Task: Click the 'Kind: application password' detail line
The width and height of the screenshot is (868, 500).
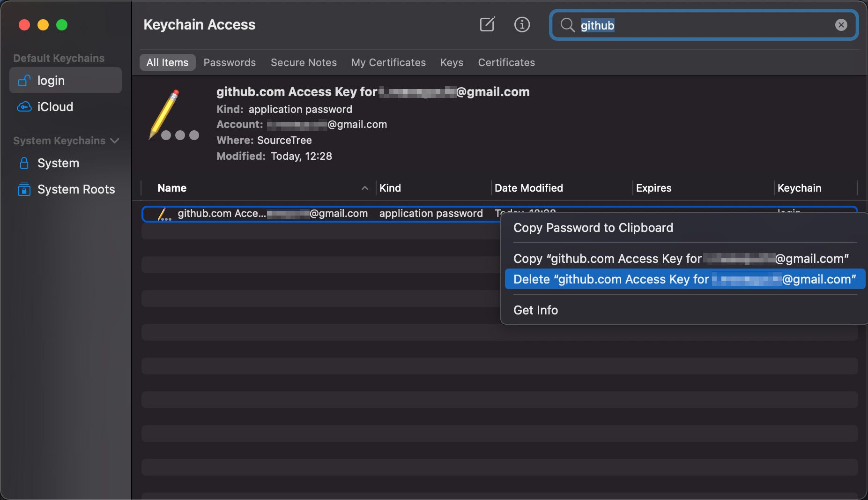Action: 284,109
